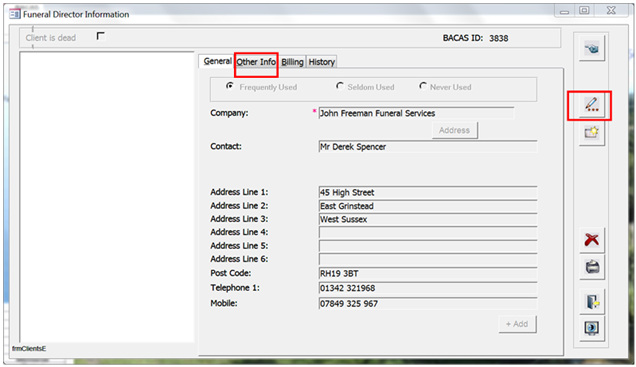
Task: Close the Funeral Director Information window
Action: pyautogui.click(x=611, y=11)
